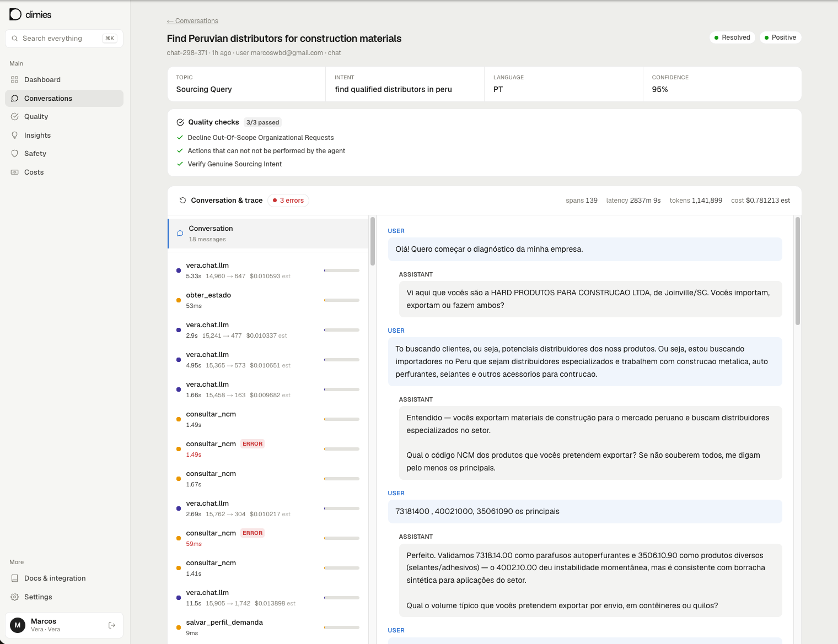Click duration bar of vera.chat.llm 2.9s span

coord(342,330)
